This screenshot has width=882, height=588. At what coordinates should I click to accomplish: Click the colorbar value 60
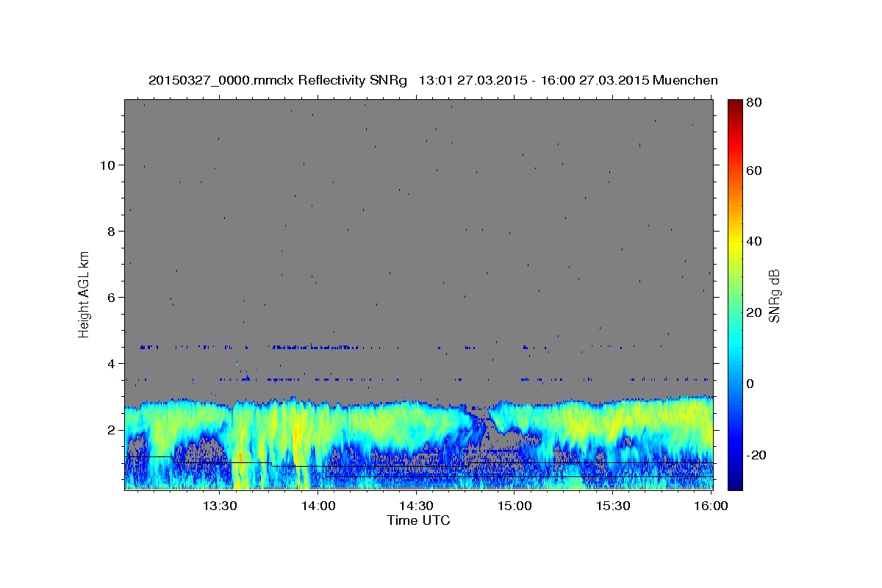(755, 171)
